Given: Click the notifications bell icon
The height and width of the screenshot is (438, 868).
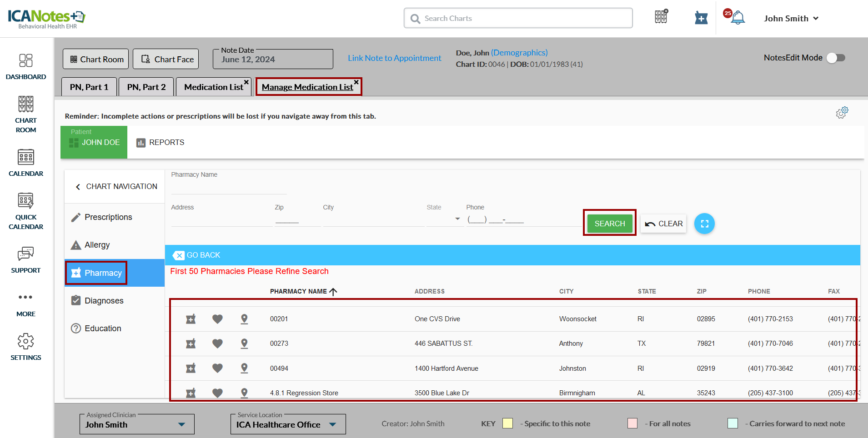Looking at the screenshot, I should click(737, 18).
